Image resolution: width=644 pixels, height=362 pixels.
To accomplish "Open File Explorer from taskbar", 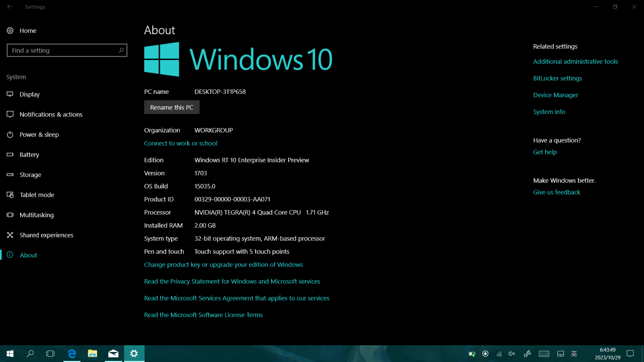I will (x=92, y=353).
